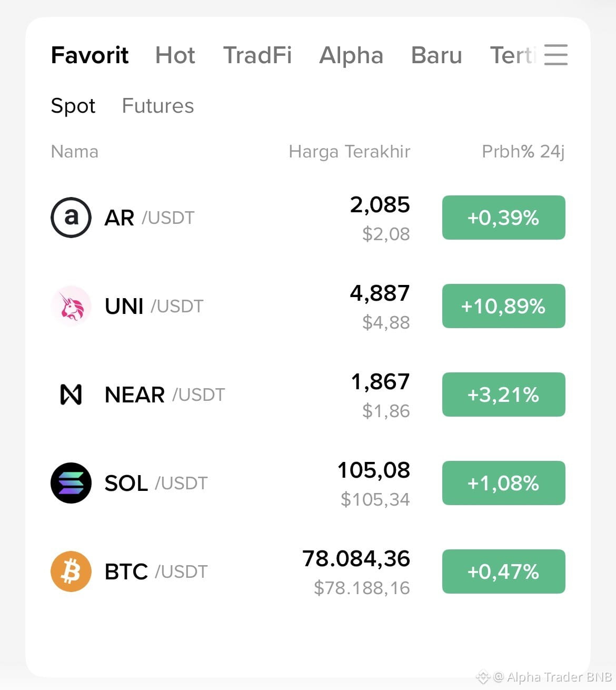Sort list by Nama column
Screen dimensions: 616x690
click(x=75, y=152)
